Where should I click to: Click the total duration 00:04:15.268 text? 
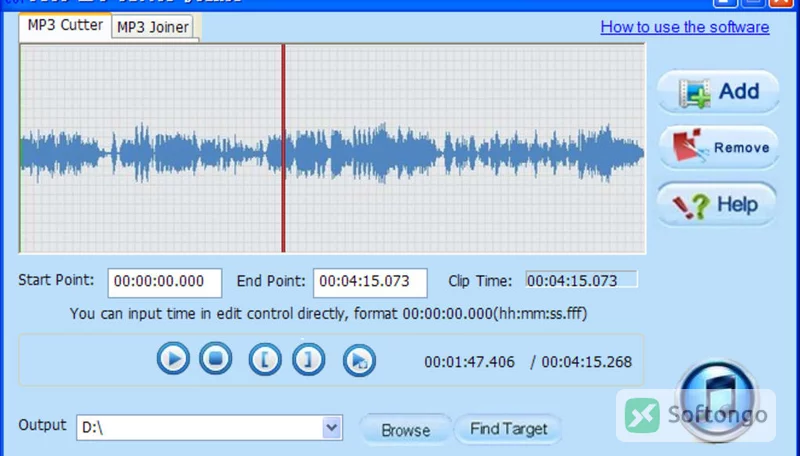pos(587,362)
